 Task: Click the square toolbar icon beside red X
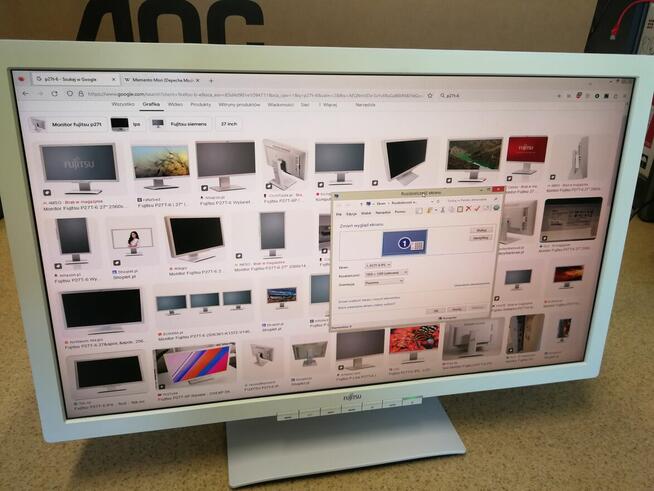pos(460,209)
